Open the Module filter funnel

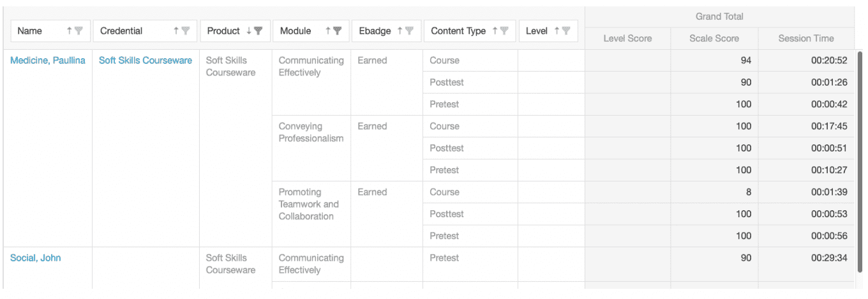coord(338,31)
